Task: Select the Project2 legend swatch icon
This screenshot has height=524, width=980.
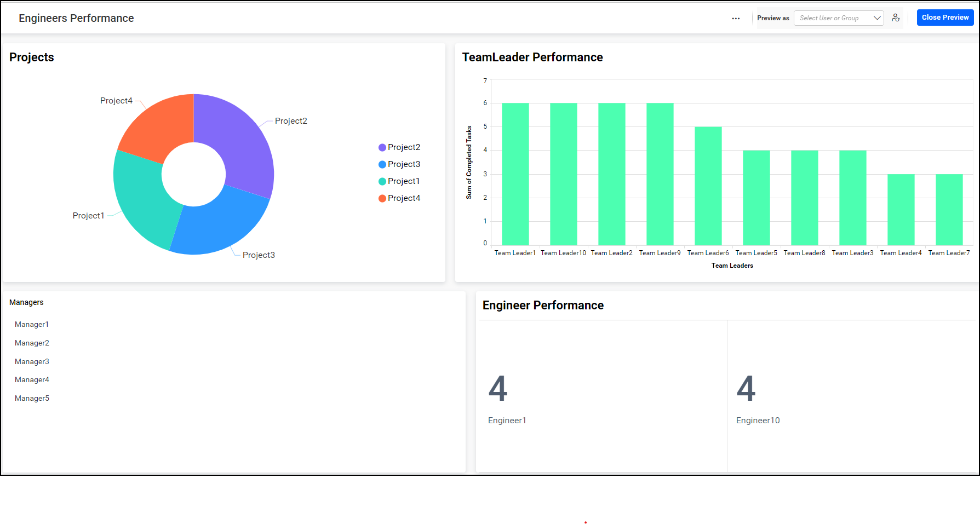Action: click(x=382, y=147)
